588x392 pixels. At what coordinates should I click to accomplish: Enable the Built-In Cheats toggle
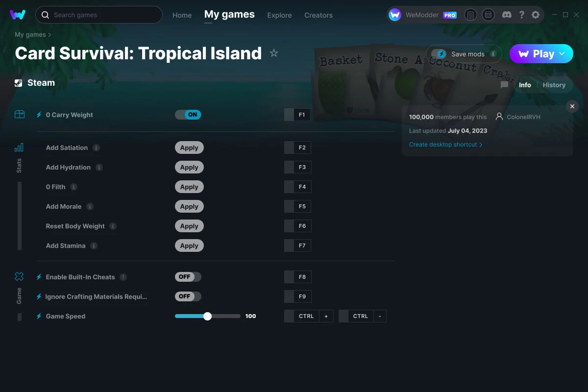click(188, 276)
